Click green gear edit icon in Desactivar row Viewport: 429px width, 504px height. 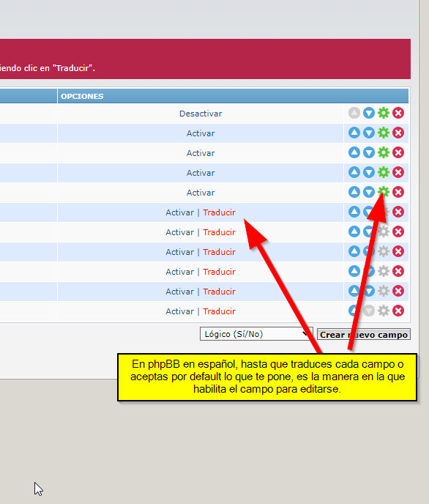pyautogui.click(x=384, y=113)
